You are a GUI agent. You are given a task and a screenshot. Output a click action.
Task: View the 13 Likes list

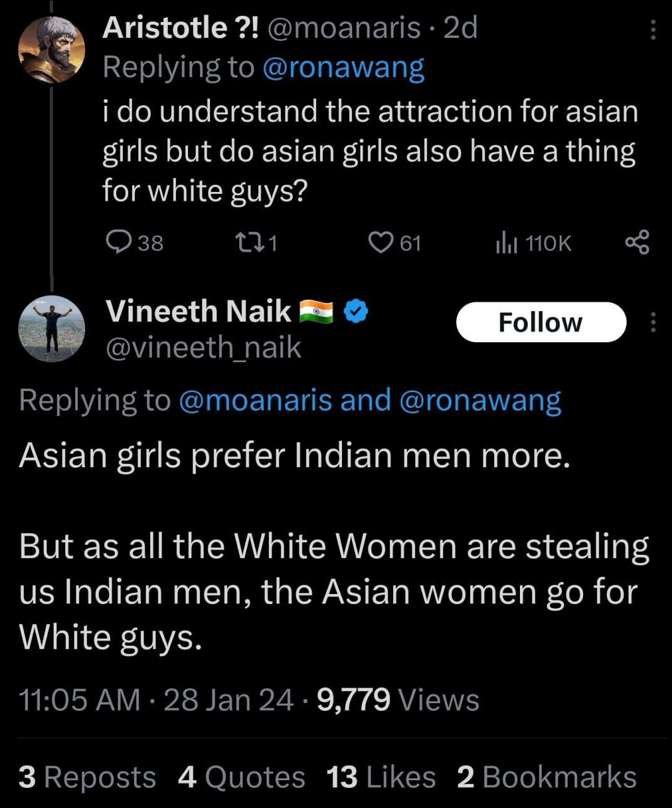click(x=381, y=777)
